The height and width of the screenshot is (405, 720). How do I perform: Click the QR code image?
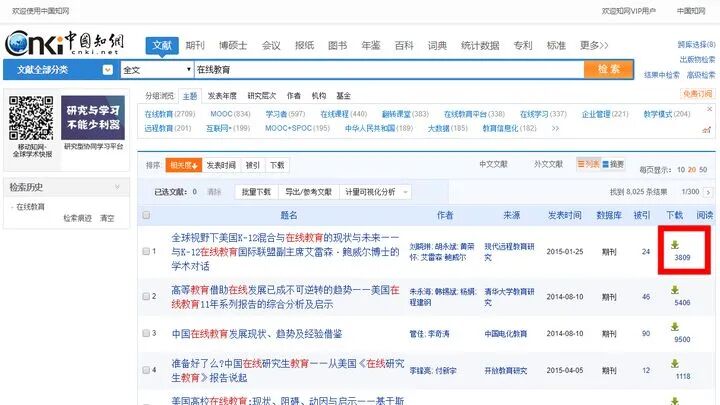click(31, 118)
